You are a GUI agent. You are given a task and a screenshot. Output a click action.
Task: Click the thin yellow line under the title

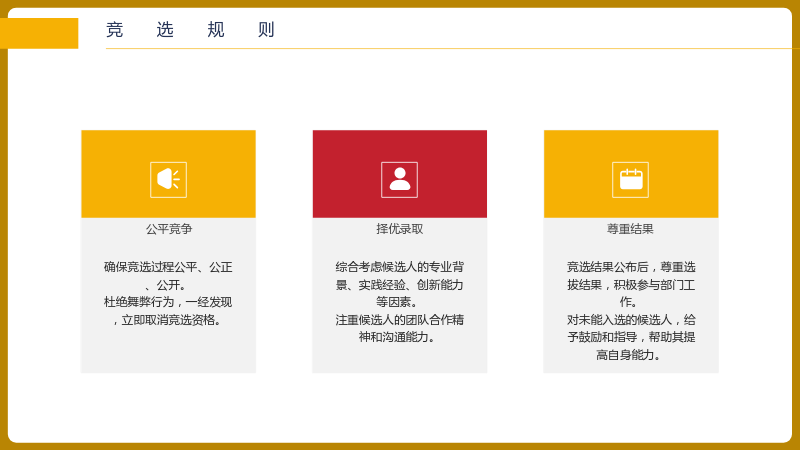453,48
